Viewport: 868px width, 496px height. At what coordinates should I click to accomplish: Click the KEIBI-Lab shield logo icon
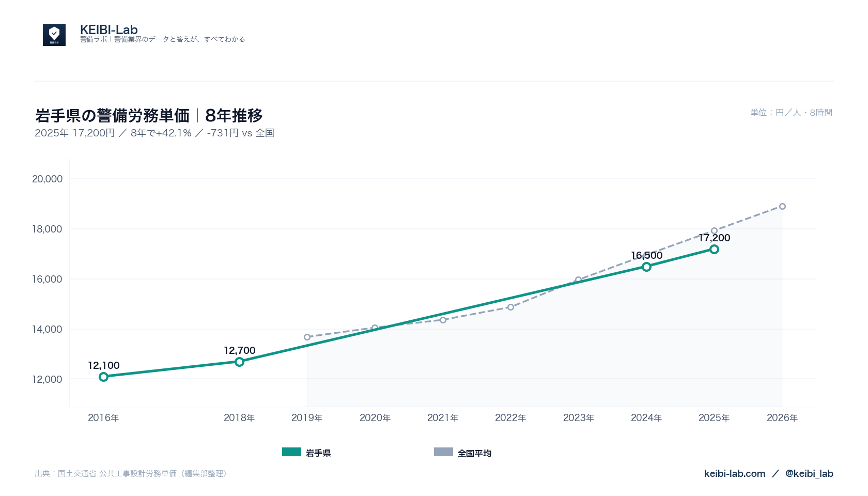tap(54, 35)
